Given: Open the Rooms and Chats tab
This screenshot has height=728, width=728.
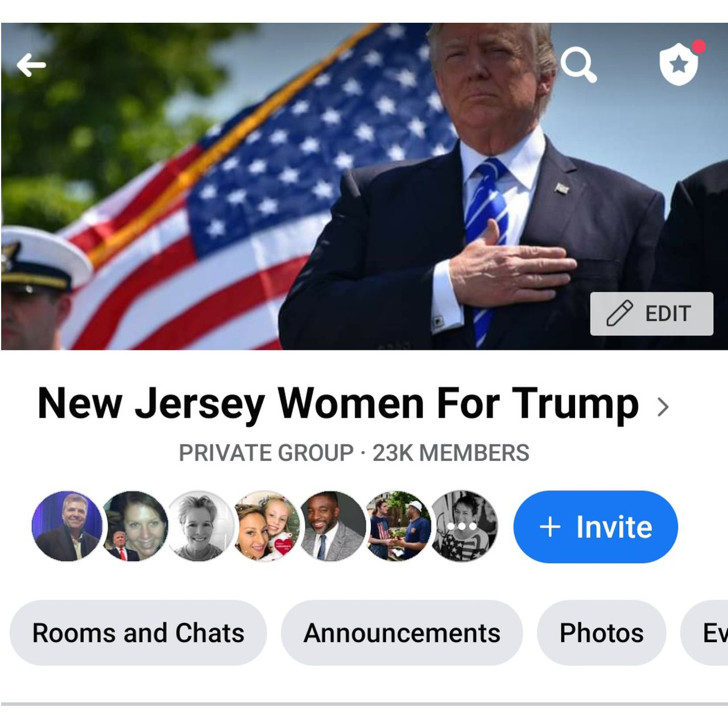Looking at the screenshot, I should [138, 633].
